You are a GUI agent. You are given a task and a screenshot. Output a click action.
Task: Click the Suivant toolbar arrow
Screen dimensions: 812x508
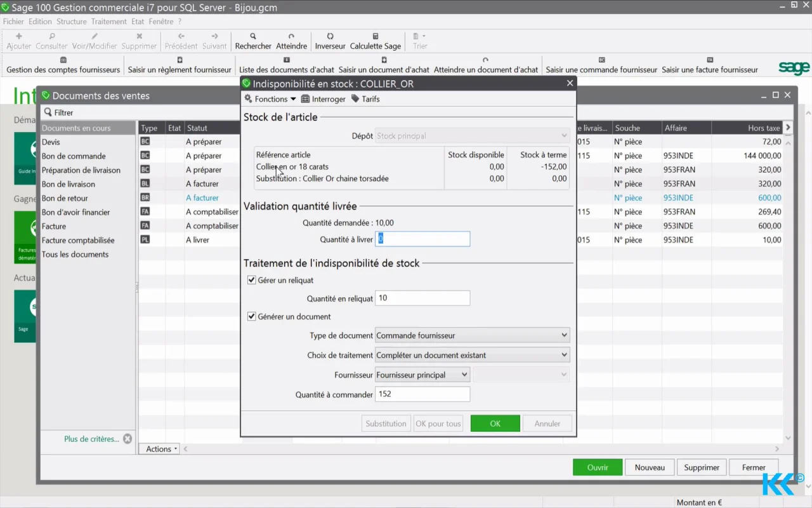(x=214, y=36)
